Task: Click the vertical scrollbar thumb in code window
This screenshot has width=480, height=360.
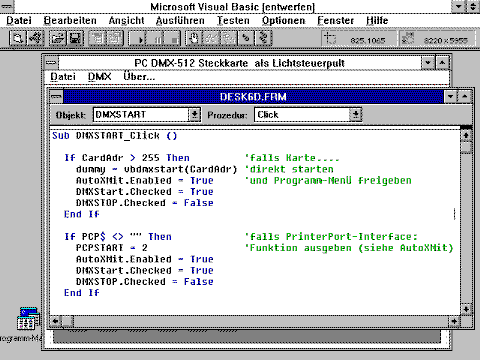Action: pos(466,147)
